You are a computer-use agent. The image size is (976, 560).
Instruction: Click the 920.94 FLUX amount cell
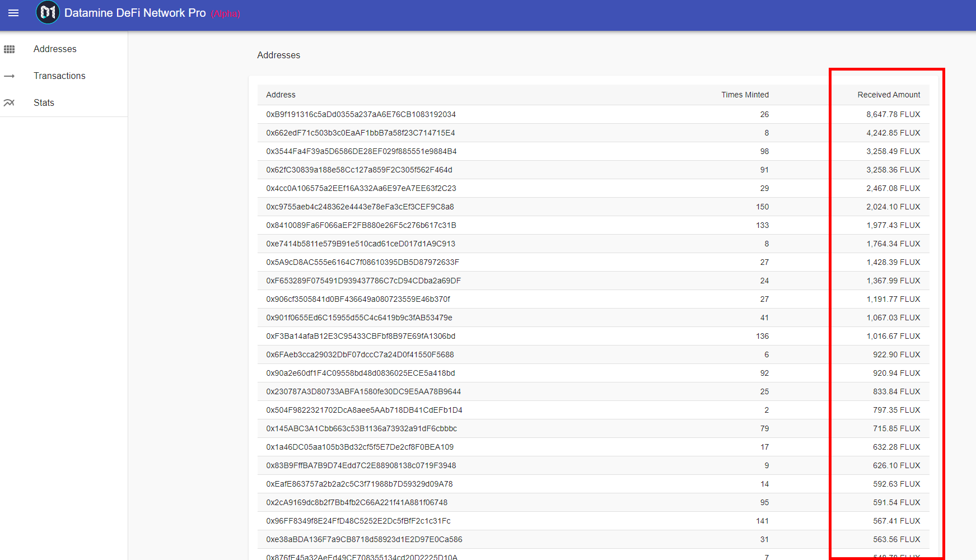[x=896, y=373]
